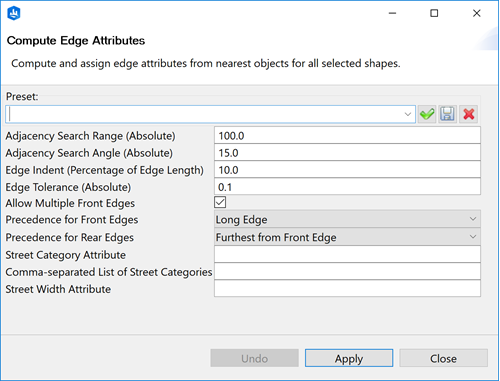
Task: Click the Compute Edge Attributes heading
Action: pyautogui.click(x=76, y=41)
